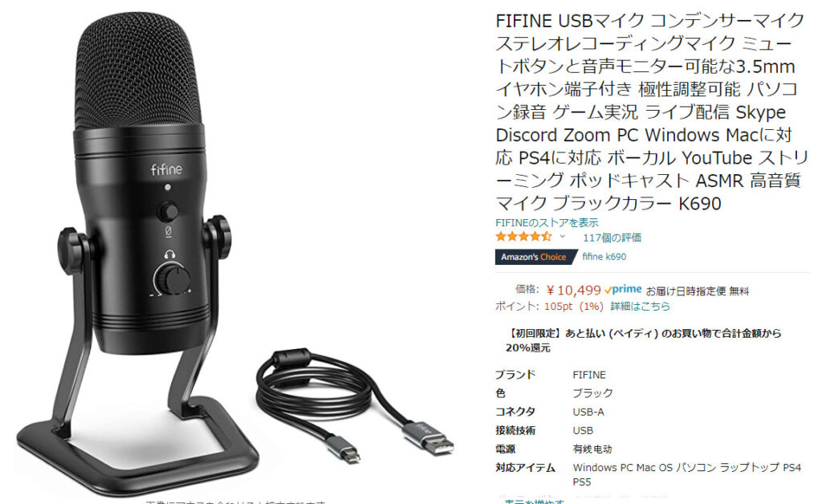Open points details link 詳細はこちら
The width and height of the screenshot is (822, 504).
click(x=640, y=307)
